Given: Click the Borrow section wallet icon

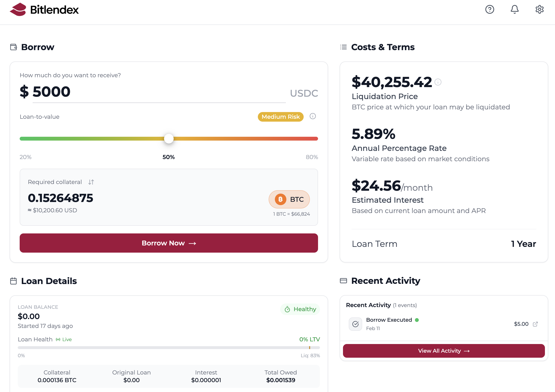Looking at the screenshot, I should (x=13, y=47).
